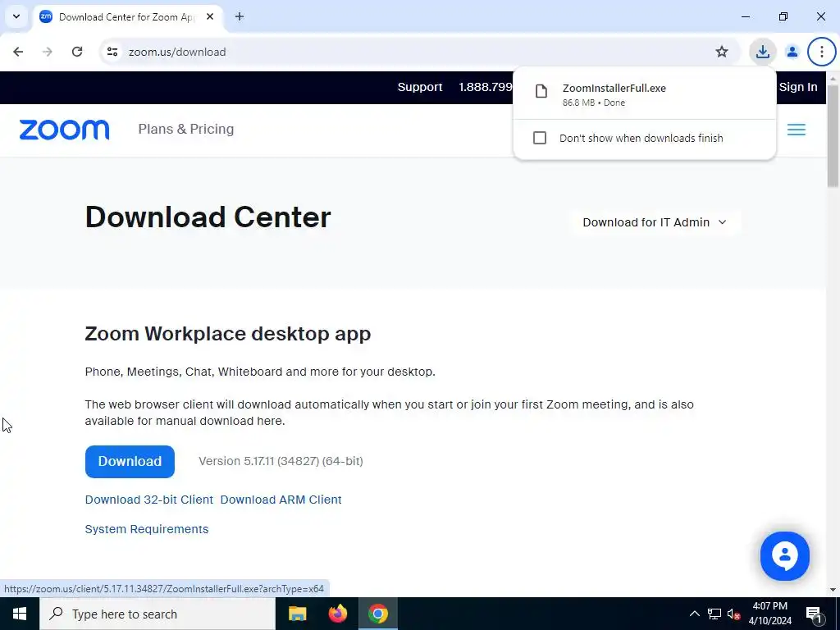Open the Chrome profile icon
Image resolution: width=840 pixels, height=630 pixels.
[792, 52]
